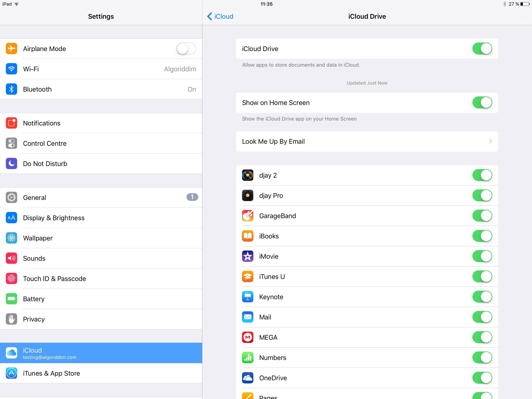
Task: Tap the General update badge 1
Action: (192, 197)
